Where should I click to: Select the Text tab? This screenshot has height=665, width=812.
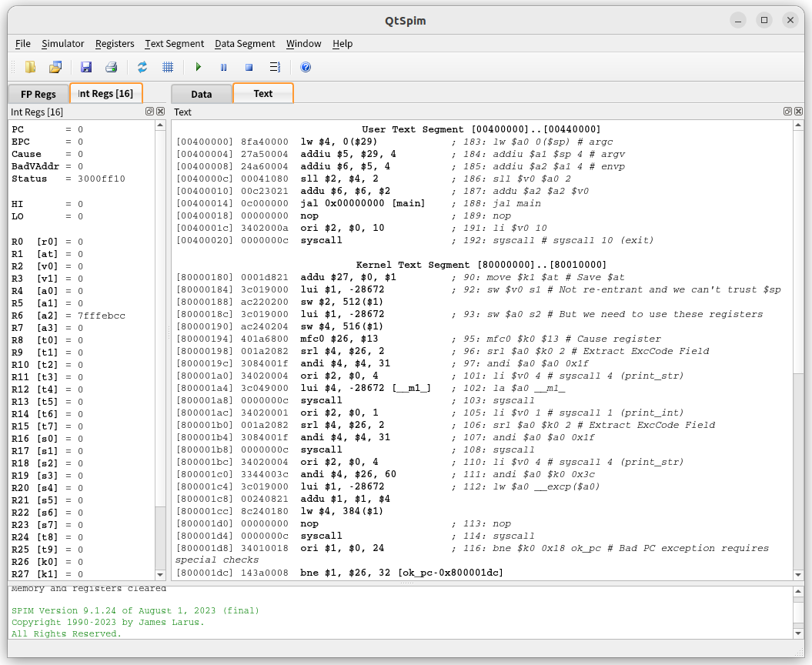263,93
